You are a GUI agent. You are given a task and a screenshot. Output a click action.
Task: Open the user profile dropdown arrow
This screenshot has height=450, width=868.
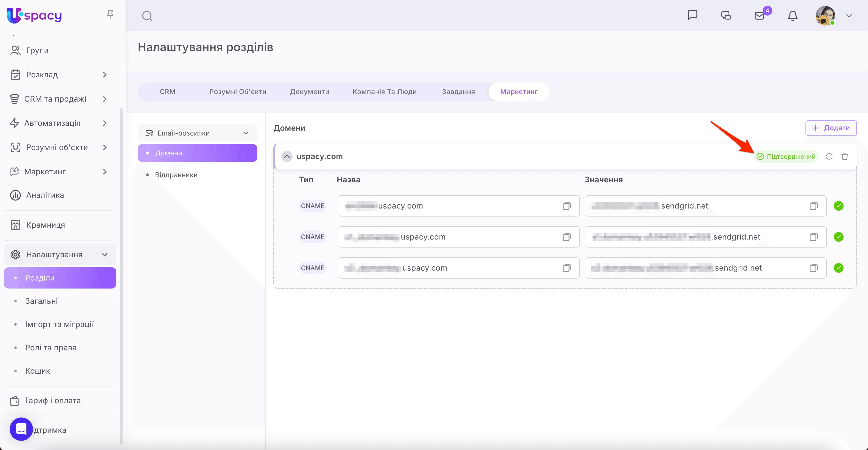(x=849, y=16)
